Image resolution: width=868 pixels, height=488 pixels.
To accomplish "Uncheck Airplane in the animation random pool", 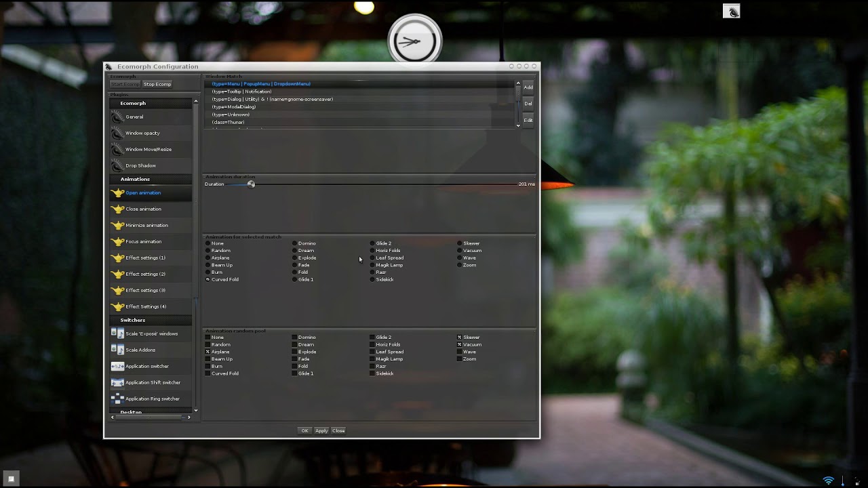I will click(208, 352).
